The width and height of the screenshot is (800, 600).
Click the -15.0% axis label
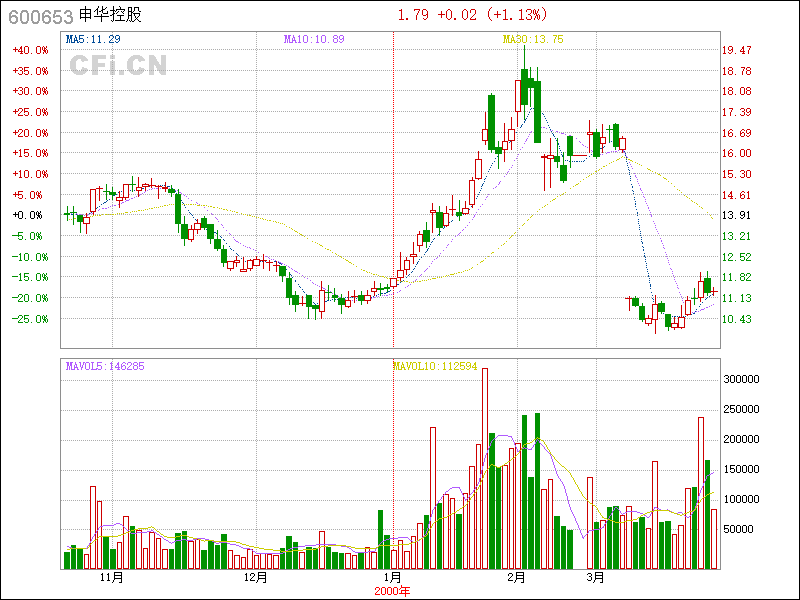(x=31, y=277)
